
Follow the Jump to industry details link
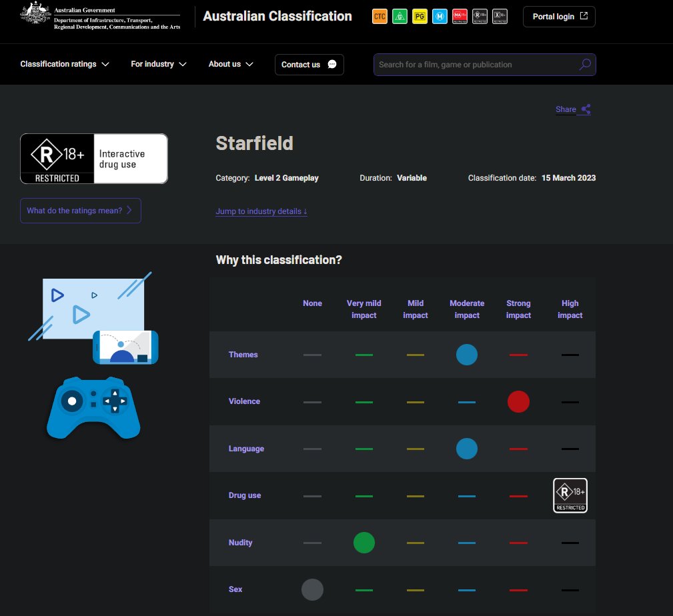[x=261, y=211]
